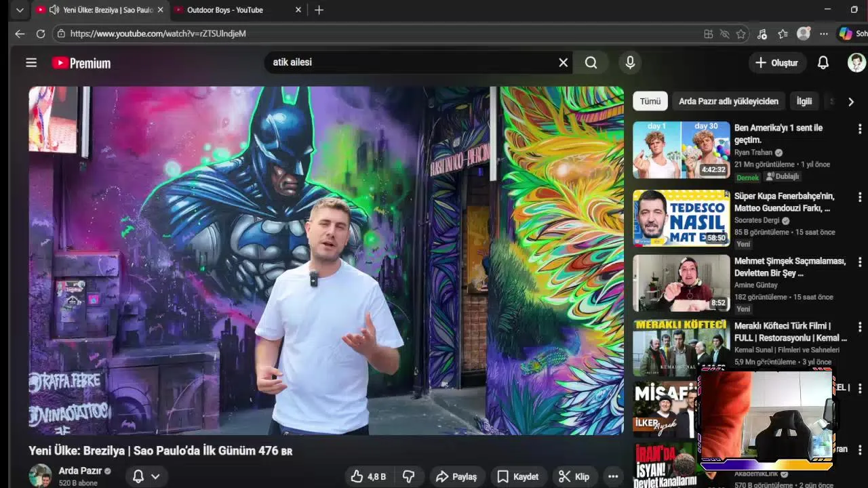Clear the search box text with X
The height and width of the screenshot is (488, 868).
click(563, 62)
